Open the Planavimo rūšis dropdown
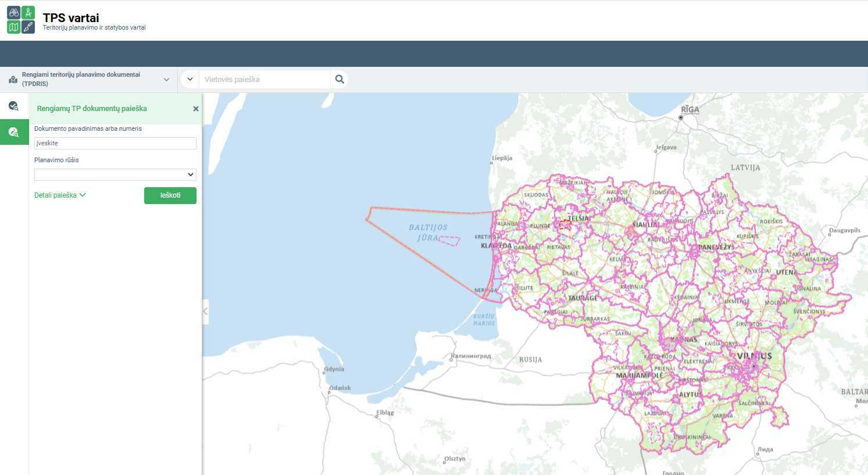 (115, 174)
